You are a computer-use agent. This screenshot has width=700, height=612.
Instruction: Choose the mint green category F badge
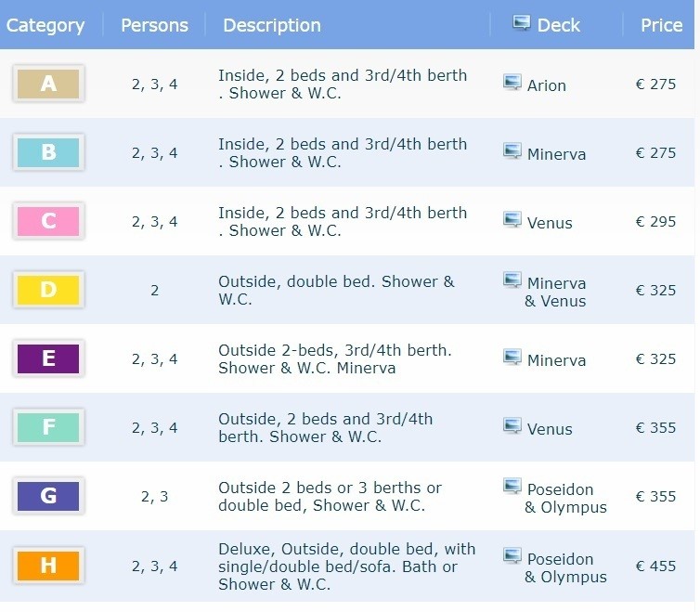pos(48,428)
